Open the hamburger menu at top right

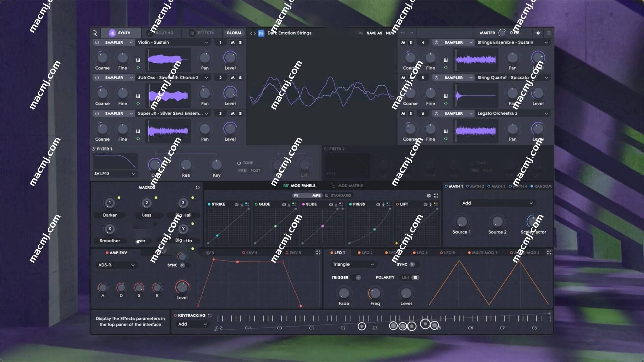pos(549,33)
